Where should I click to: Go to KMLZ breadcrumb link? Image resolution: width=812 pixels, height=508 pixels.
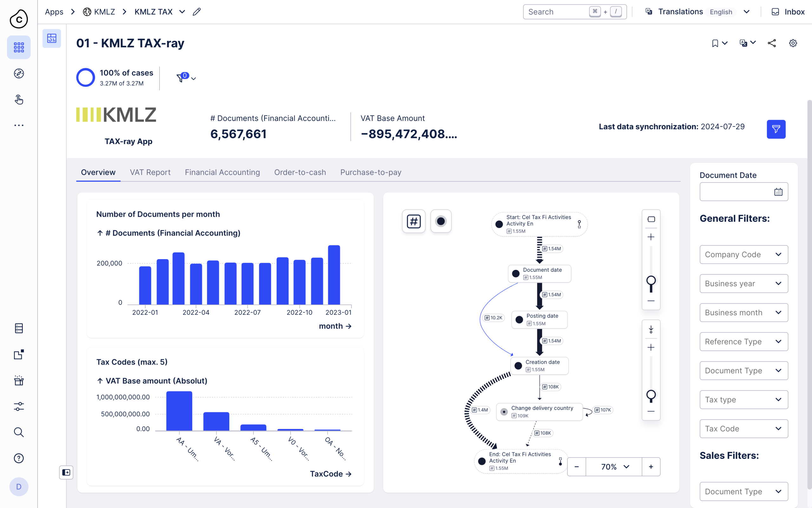(x=99, y=12)
